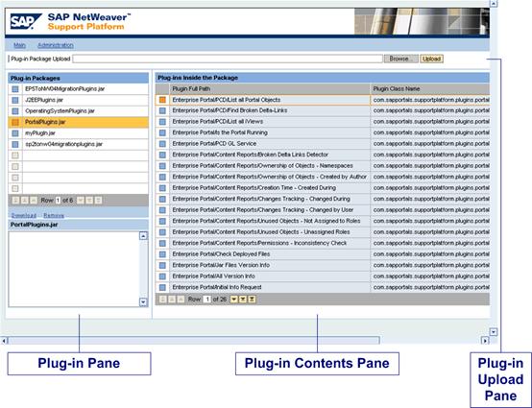Select row icon for J2EEPlugins.jar
This screenshot has height=408, width=532.
[15, 100]
